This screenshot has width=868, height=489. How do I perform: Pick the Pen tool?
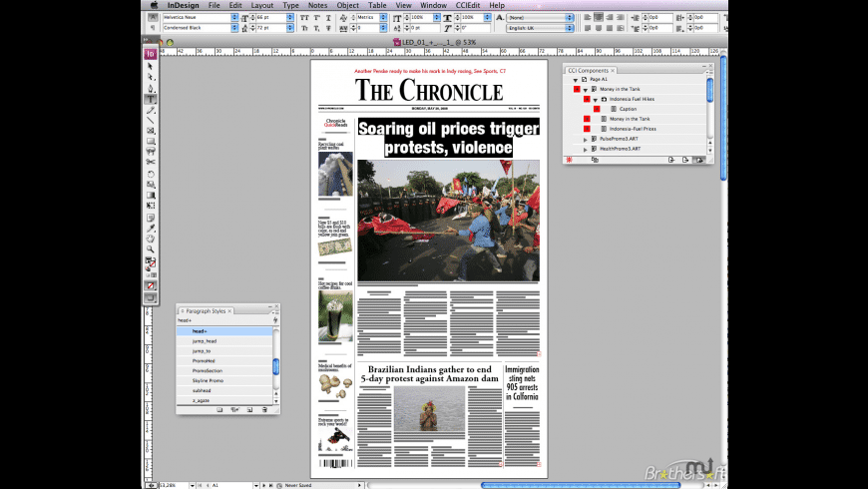pos(151,88)
